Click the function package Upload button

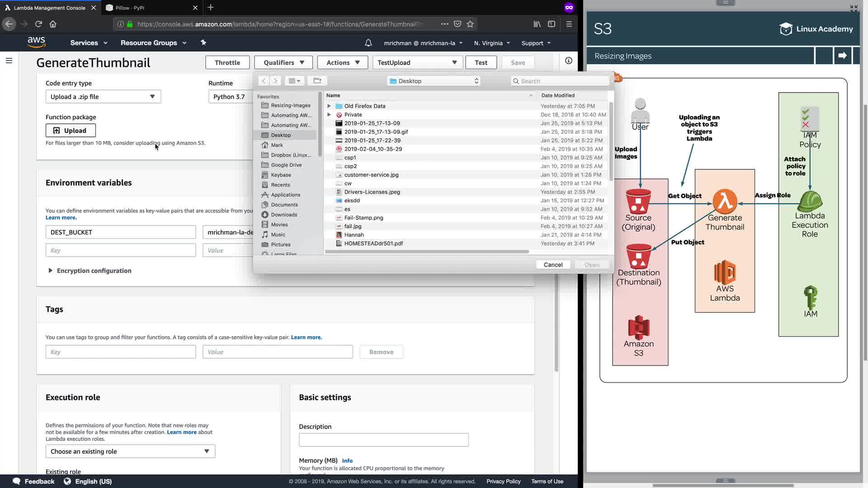click(x=71, y=131)
